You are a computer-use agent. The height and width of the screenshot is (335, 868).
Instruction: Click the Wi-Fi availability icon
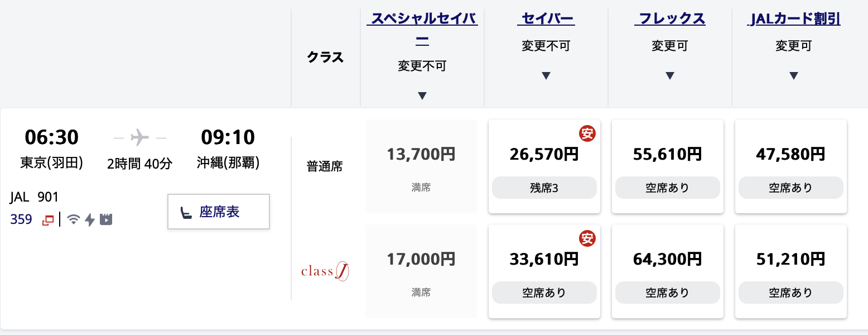coord(73,219)
